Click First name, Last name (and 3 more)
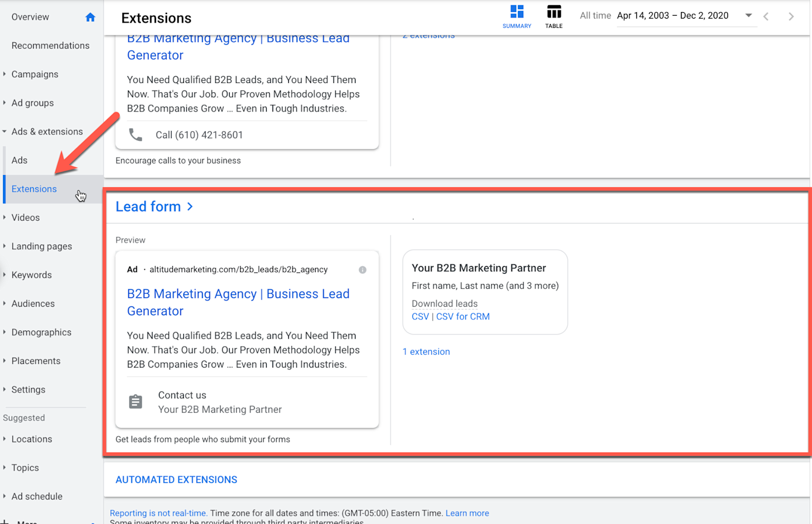 pyautogui.click(x=485, y=286)
